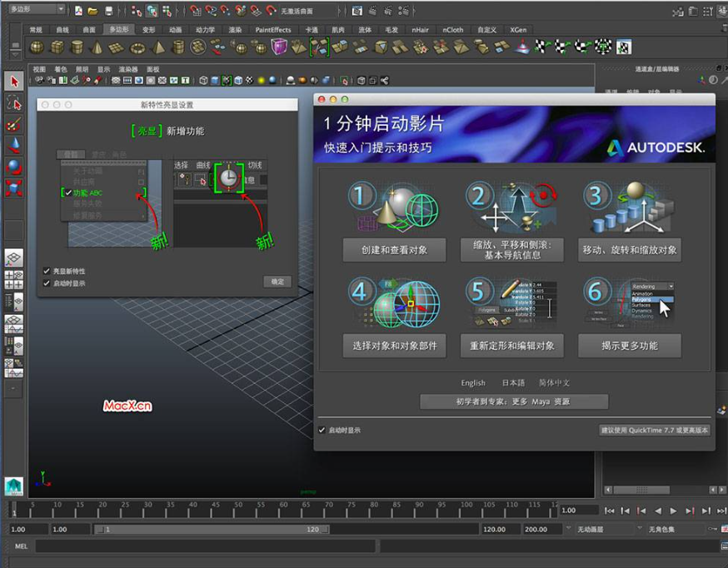728x568 pixels.
Task: Click the purple cube shelf icon
Action: coord(279,47)
